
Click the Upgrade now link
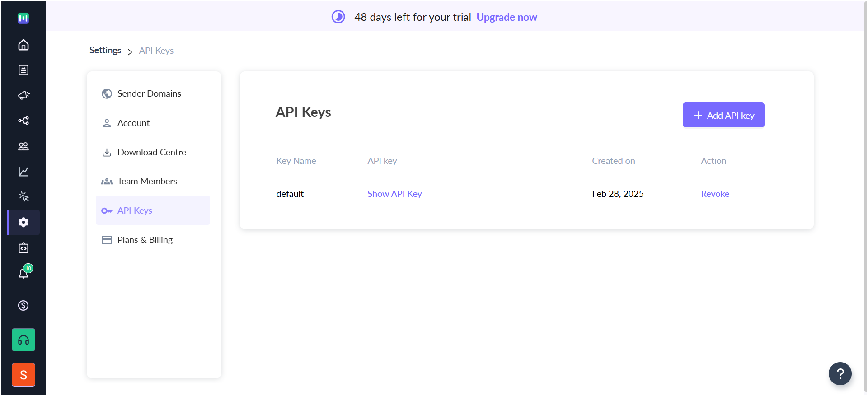point(507,17)
